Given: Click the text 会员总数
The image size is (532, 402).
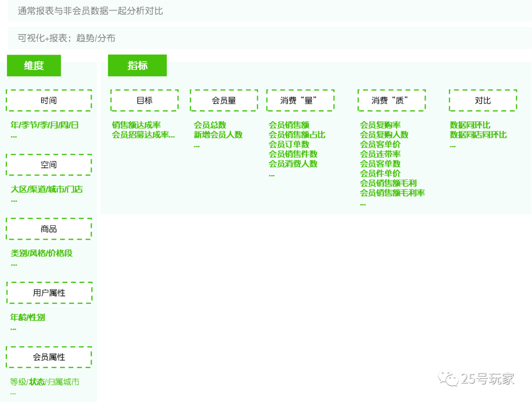Looking at the screenshot, I should (x=210, y=125).
